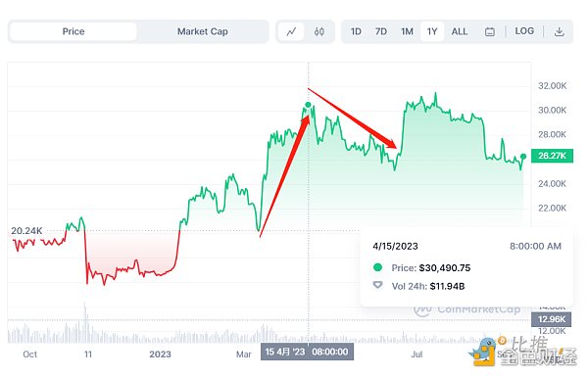Click the 26.27K current price label
Screen dimensions: 588x377
click(552, 156)
